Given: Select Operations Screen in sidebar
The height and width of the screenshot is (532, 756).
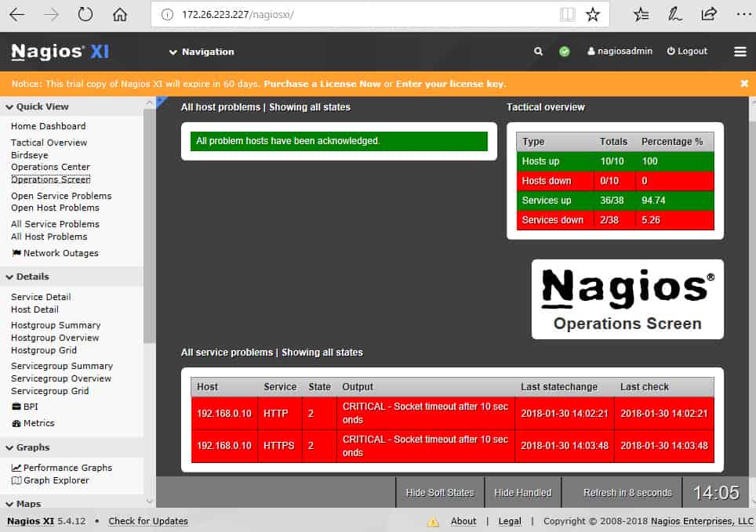Looking at the screenshot, I should pyautogui.click(x=51, y=179).
